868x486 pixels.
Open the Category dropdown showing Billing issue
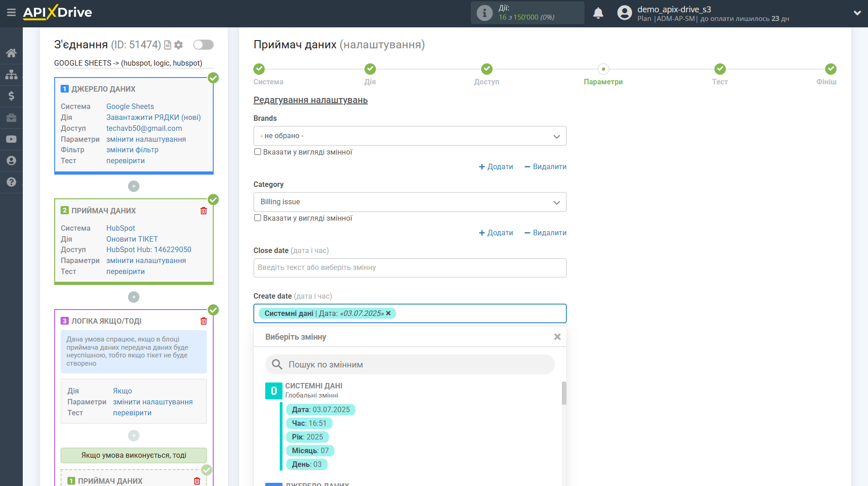click(410, 202)
